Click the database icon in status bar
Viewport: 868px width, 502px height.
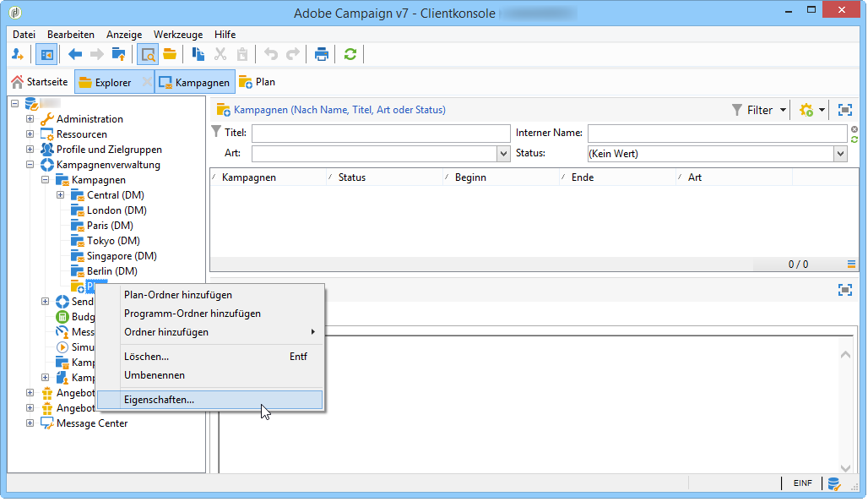(x=834, y=483)
